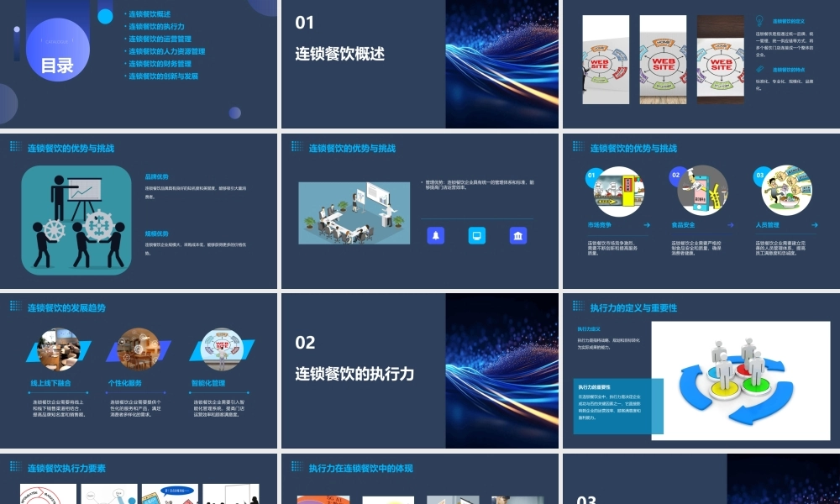Image resolution: width=840 pixels, height=504 pixels.
Task: Click the 个性化服务 label
Action: tap(125, 384)
